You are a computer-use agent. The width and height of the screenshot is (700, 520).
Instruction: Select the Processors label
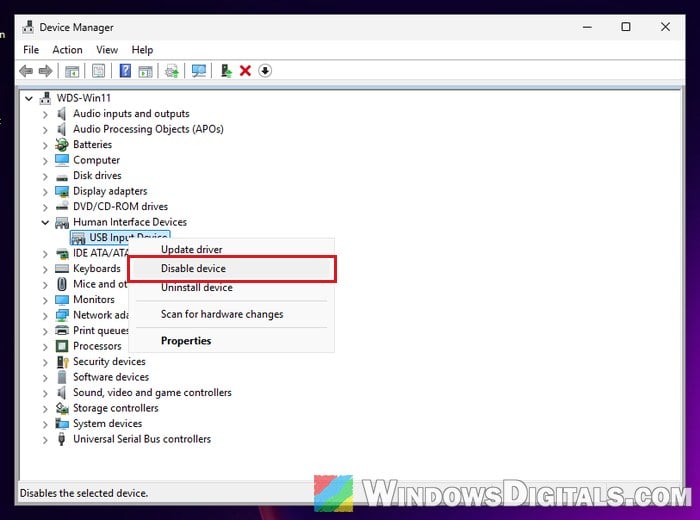[97, 346]
